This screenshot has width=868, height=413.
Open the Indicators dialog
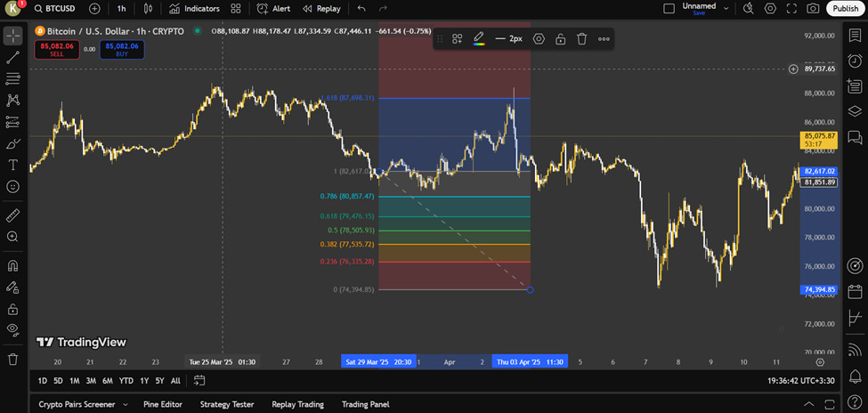[194, 9]
